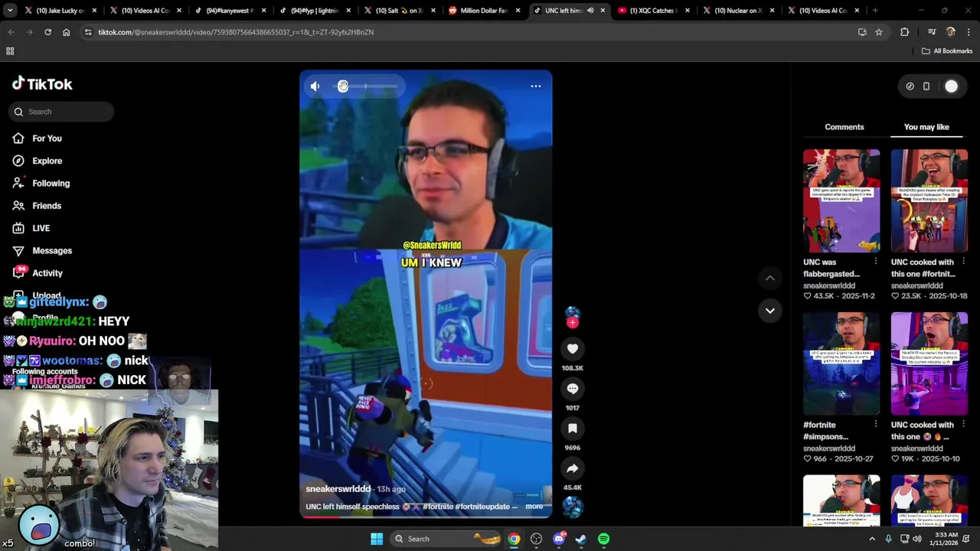The image size is (980, 551).
Task: Click the TikTok logo in sidebar
Action: point(42,84)
